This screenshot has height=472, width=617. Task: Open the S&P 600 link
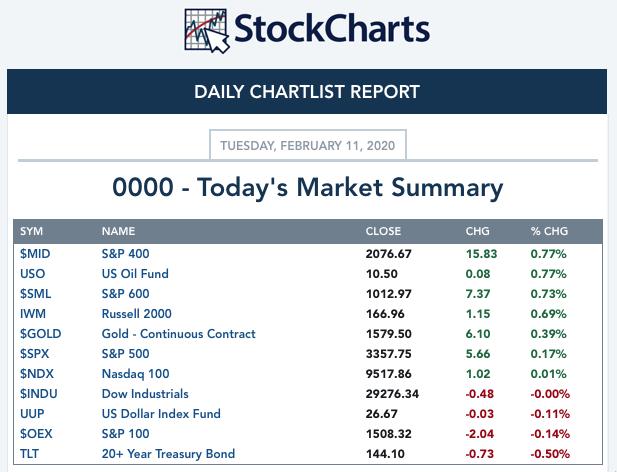126,294
